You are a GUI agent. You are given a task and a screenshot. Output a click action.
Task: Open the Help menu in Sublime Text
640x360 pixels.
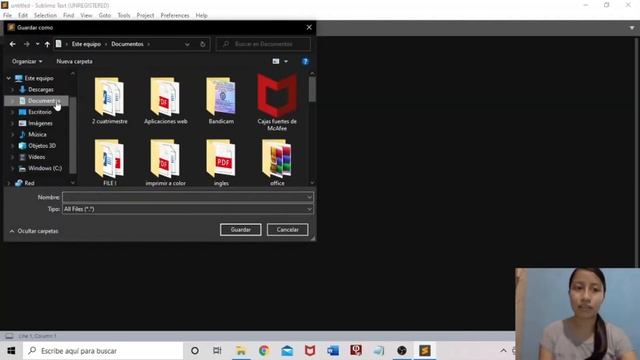(202, 16)
